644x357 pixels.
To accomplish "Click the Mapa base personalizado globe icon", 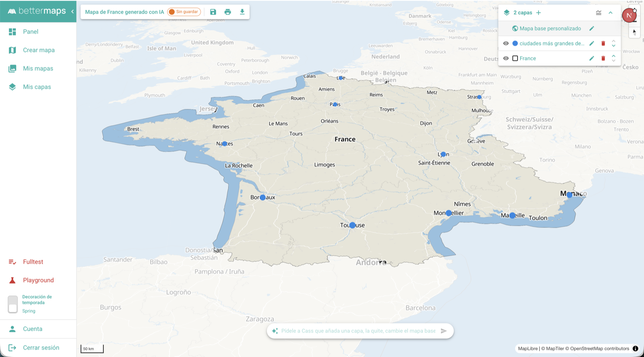I will 515,29.
